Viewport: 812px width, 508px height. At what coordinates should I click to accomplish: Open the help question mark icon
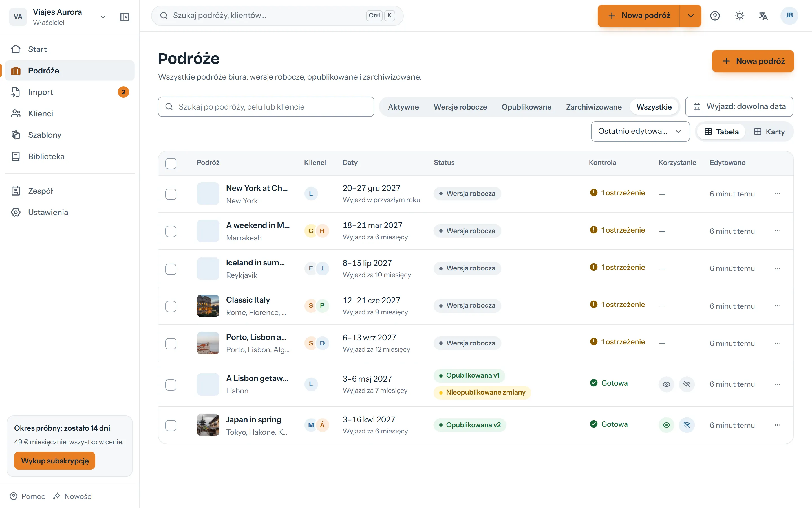(715, 16)
